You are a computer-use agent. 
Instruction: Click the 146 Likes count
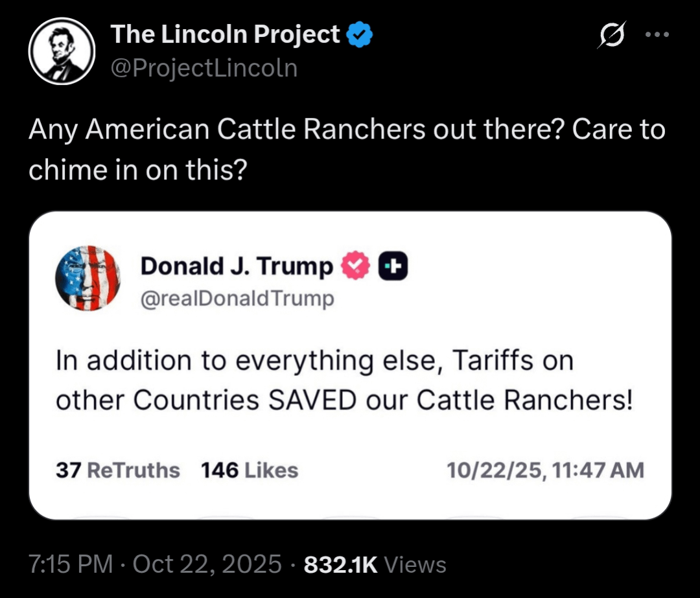pos(250,470)
